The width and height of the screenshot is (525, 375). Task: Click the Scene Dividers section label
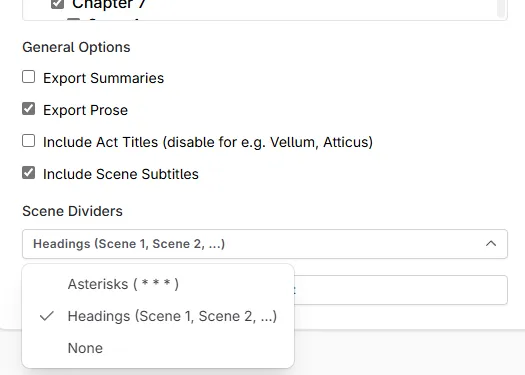72,211
